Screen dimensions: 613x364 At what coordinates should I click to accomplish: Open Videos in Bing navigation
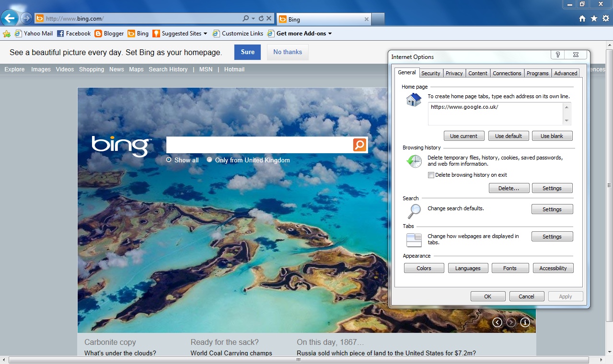(x=65, y=69)
